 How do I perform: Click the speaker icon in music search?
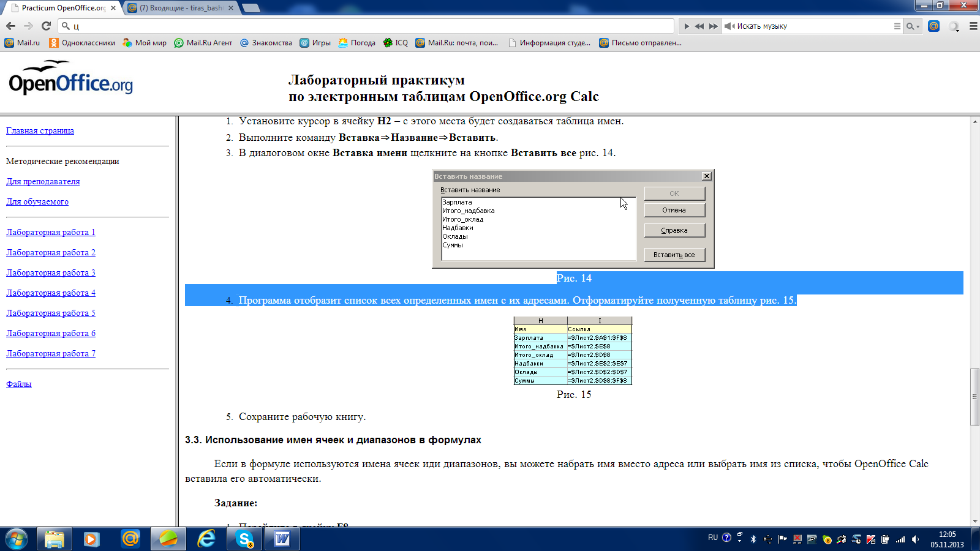(x=729, y=26)
